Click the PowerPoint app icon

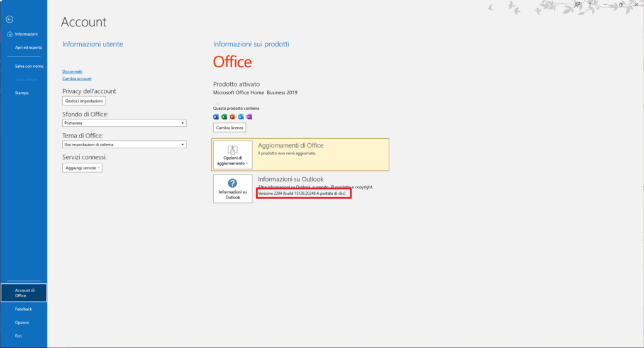coord(233,117)
